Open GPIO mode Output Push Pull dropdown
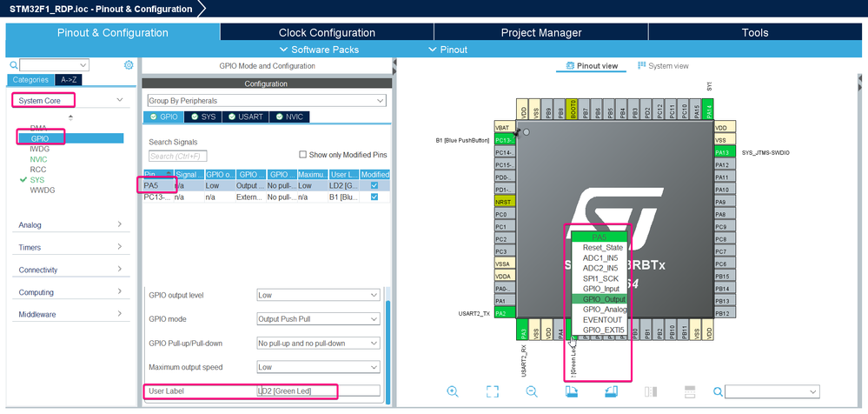 318,319
